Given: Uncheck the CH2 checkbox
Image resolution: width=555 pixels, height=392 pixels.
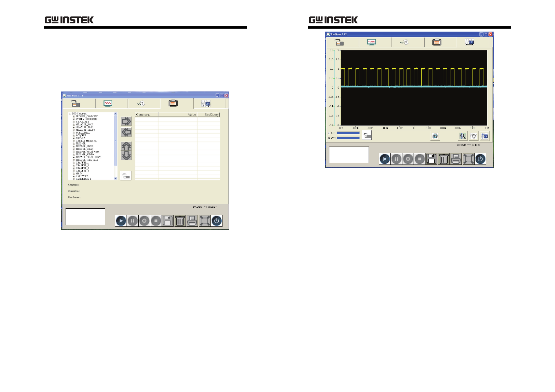Looking at the screenshot, I should pos(329,138).
